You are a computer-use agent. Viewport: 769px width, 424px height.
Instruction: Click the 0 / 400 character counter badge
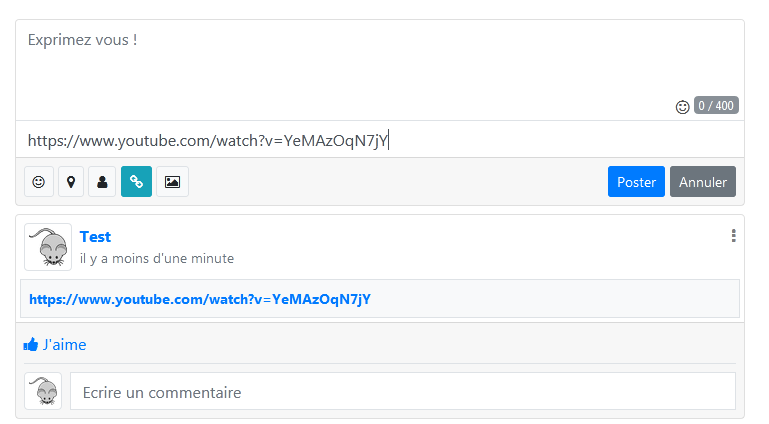click(716, 105)
